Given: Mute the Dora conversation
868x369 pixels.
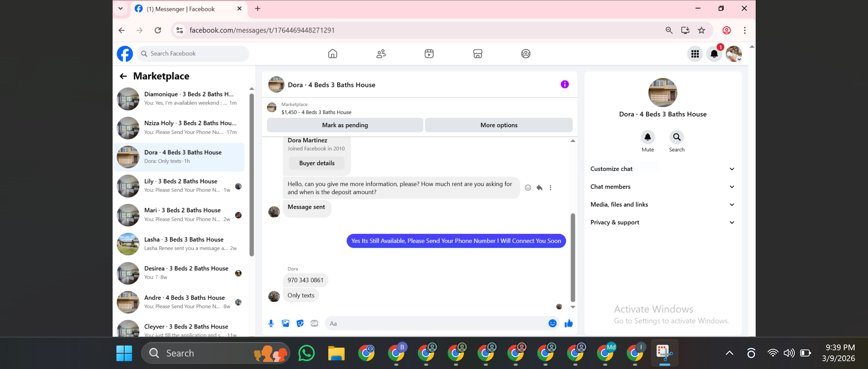Looking at the screenshot, I should pos(647,137).
